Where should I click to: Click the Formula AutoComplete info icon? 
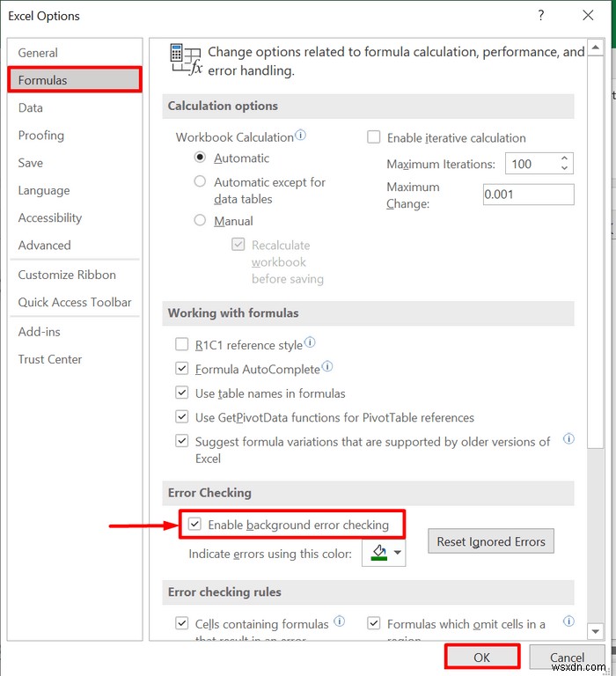pos(327,366)
